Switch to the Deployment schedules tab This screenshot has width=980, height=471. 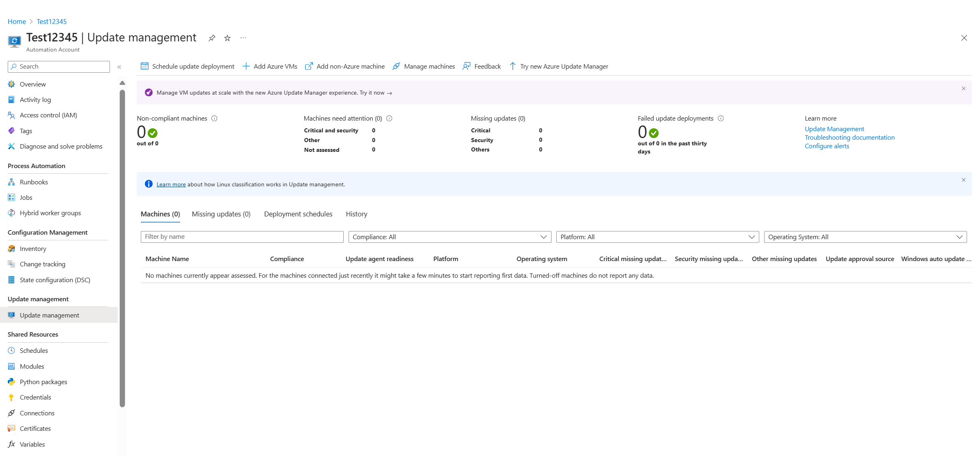(298, 213)
